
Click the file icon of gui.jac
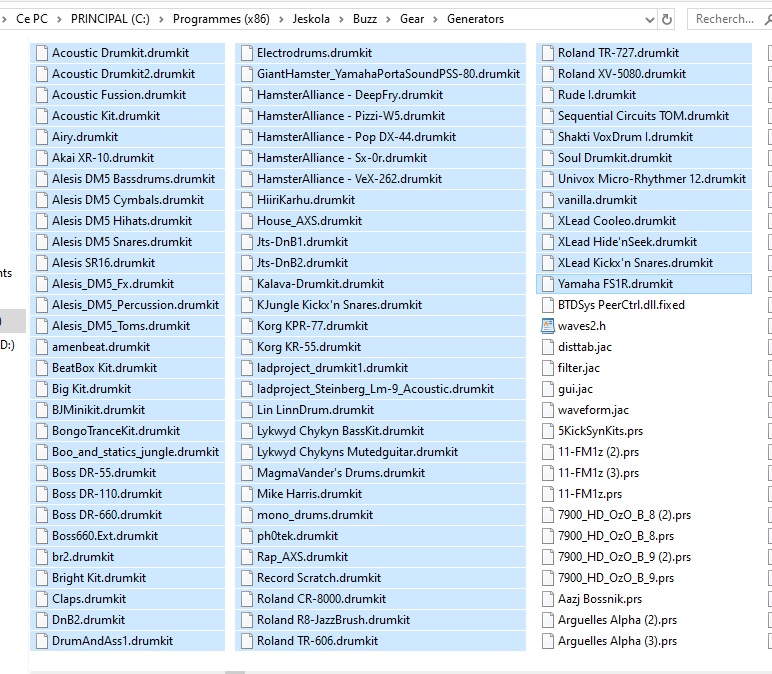point(547,389)
